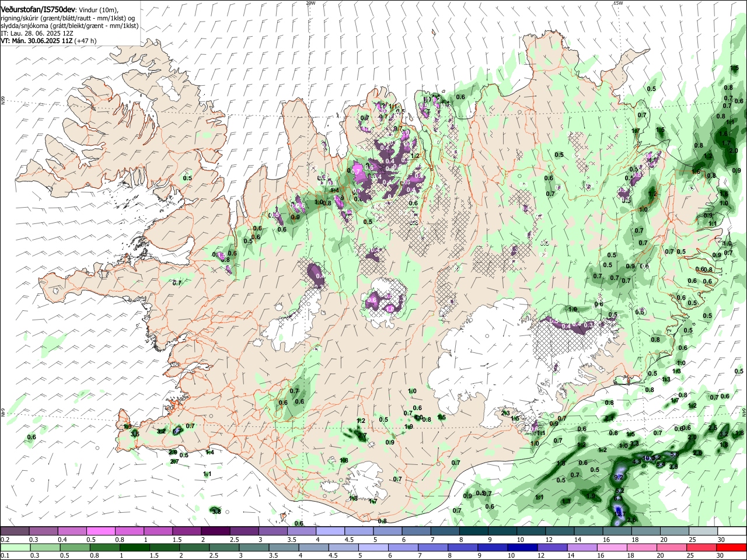Click the 3.3 rainfall value on map
This screenshot has height=560, width=747.
pos(634,444)
